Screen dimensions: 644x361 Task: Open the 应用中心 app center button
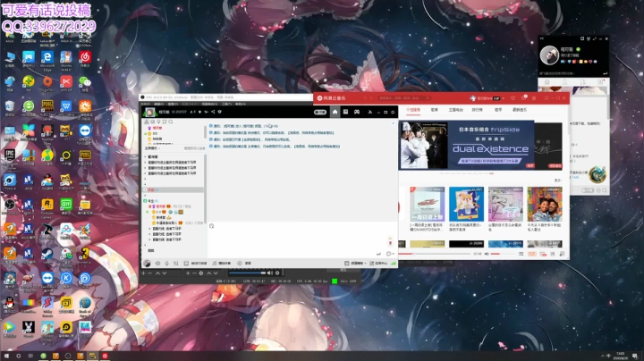point(378,263)
